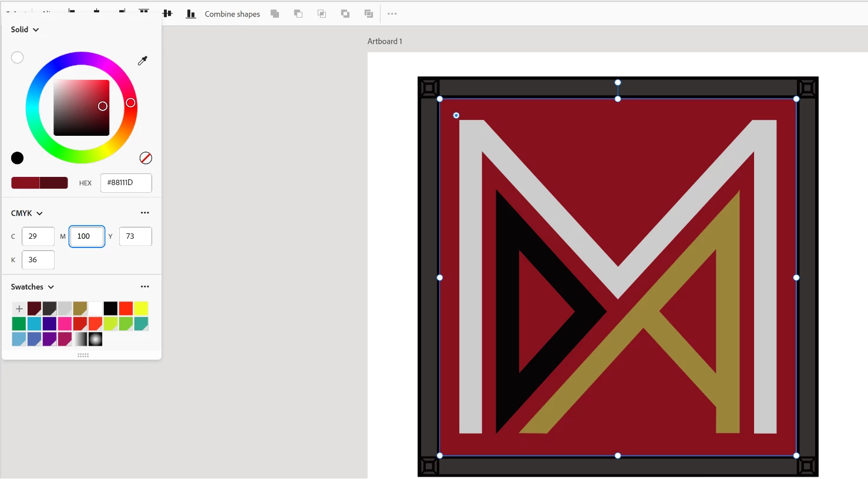Viewport: 868px width, 479px height.
Task: Select the white color circle beside the wheel
Action: [x=18, y=58]
